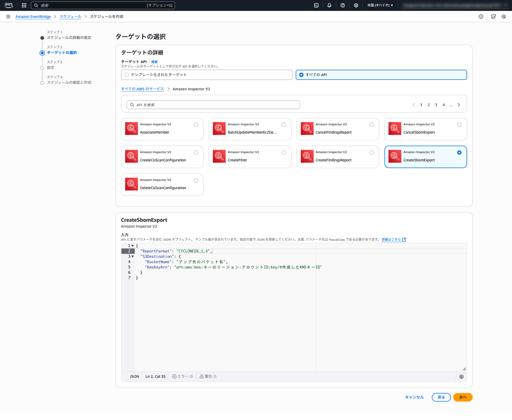Open the JSON editor preferences gear

[461, 377]
